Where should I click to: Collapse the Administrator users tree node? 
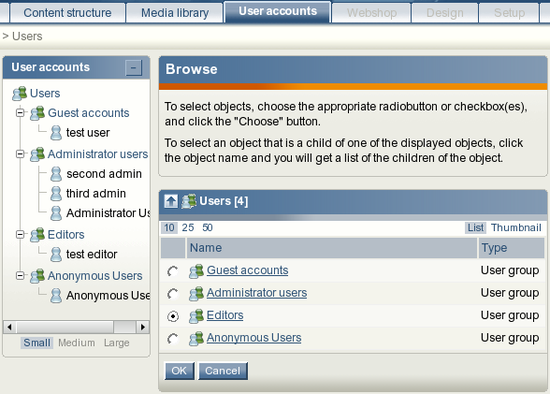20,154
